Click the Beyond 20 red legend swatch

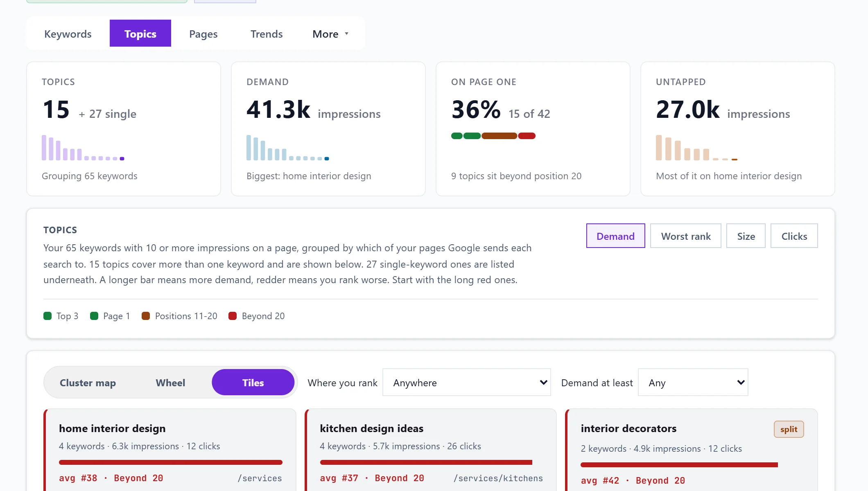click(233, 316)
